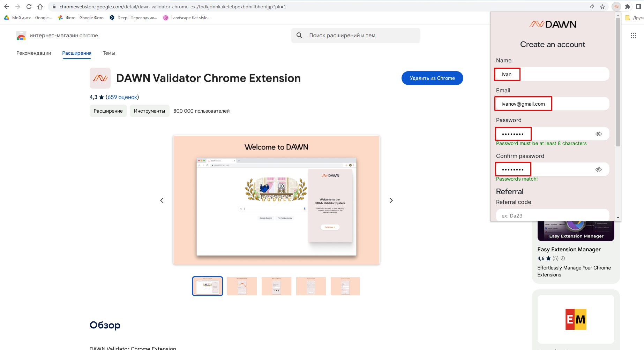
Task: Click the DAWN logo in the popup
Action: click(x=553, y=24)
